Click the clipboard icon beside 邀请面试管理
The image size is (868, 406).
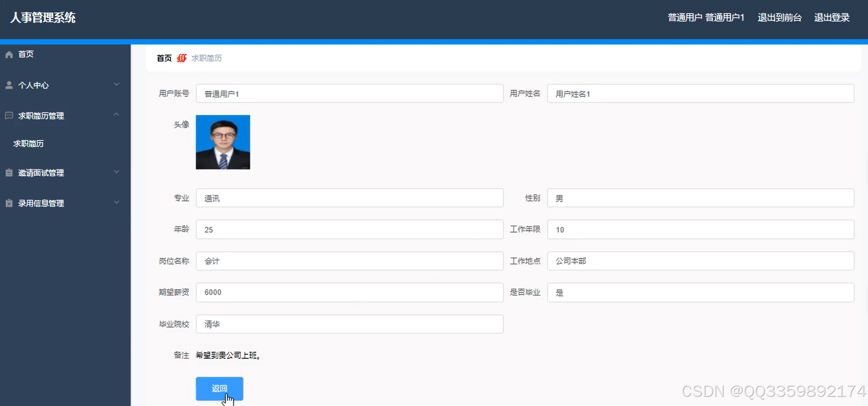[x=9, y=173]
